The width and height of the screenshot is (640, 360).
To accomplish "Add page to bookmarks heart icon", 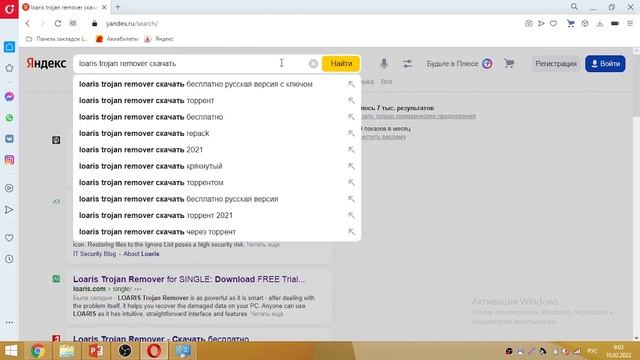I will (553, 24).
